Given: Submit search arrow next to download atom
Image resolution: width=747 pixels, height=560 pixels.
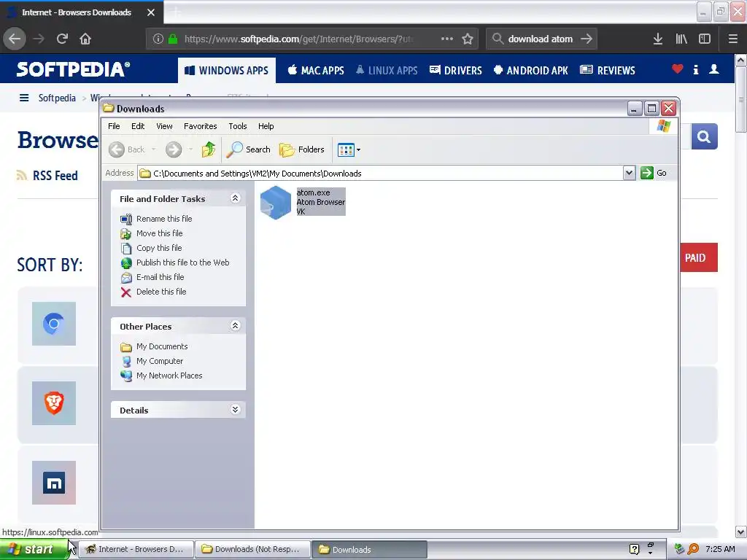Looking at the screenshot, I should tap(587, 39).
